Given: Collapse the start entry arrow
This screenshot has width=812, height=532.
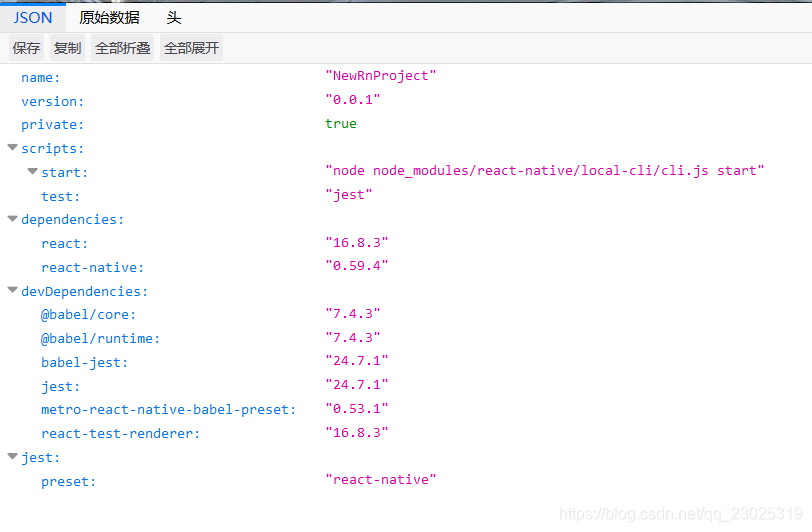Looking at the screenshot, I should 33,171.
